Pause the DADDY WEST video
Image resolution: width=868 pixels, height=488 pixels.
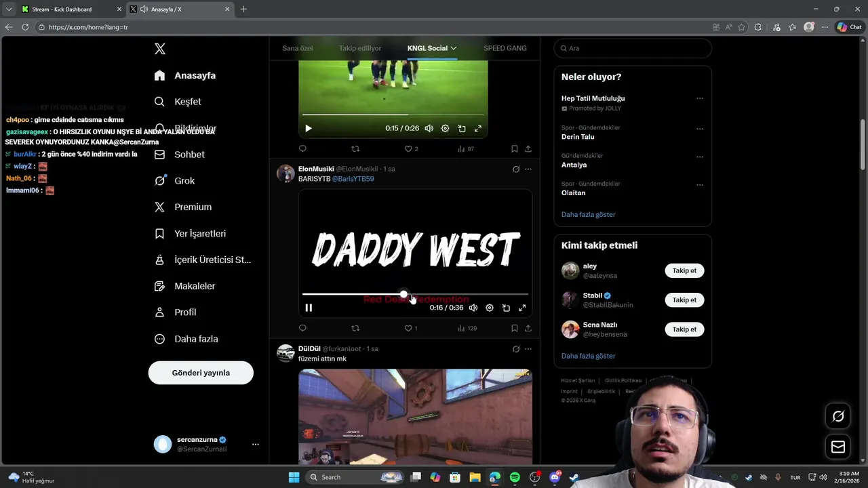[x=309, y=308]
